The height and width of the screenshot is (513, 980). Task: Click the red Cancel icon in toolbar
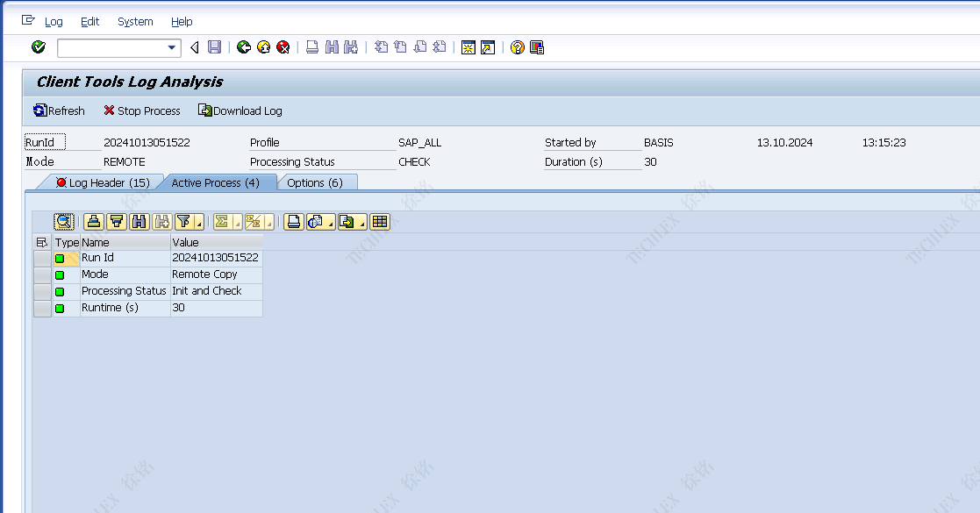coord(283,47)
